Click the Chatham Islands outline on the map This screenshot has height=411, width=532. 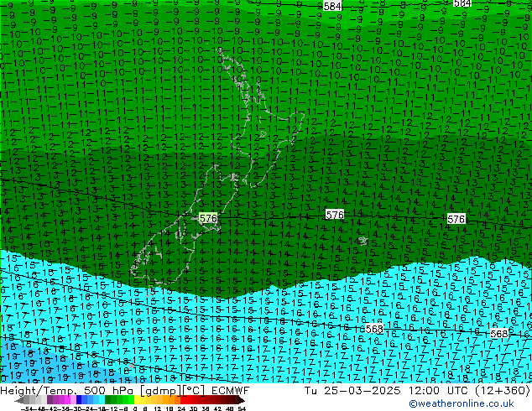pos(363,241)
